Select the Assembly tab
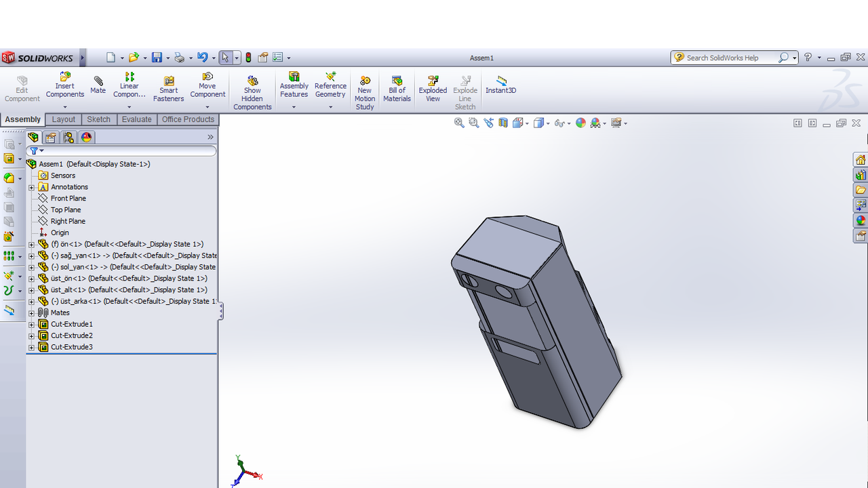868x488 pixels. [23, 119]
